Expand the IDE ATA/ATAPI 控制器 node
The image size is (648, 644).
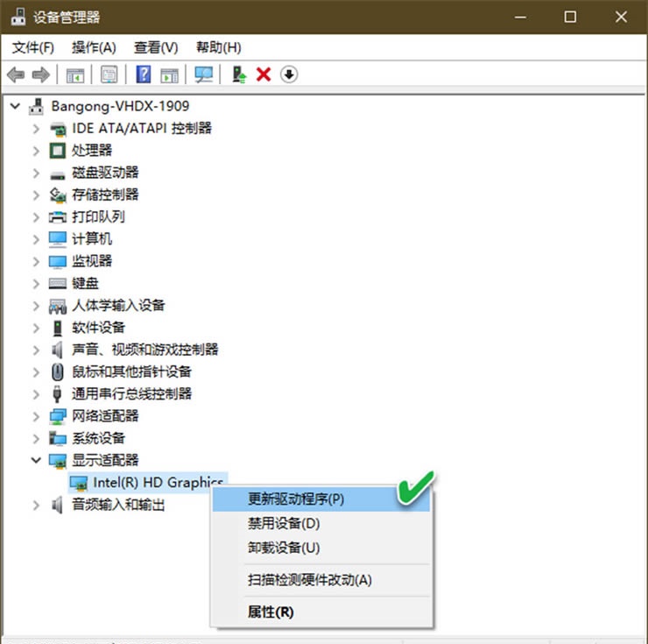tap(37, 129)
